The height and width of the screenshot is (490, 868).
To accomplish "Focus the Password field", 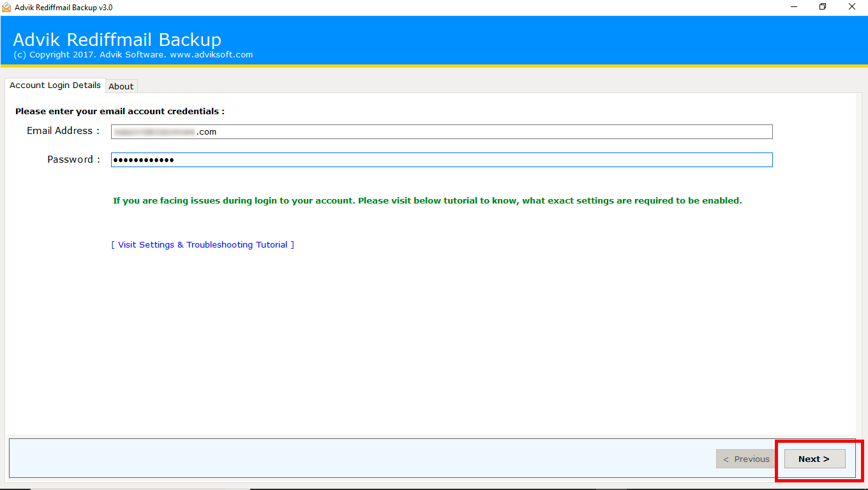I will (x=442, y=160).
